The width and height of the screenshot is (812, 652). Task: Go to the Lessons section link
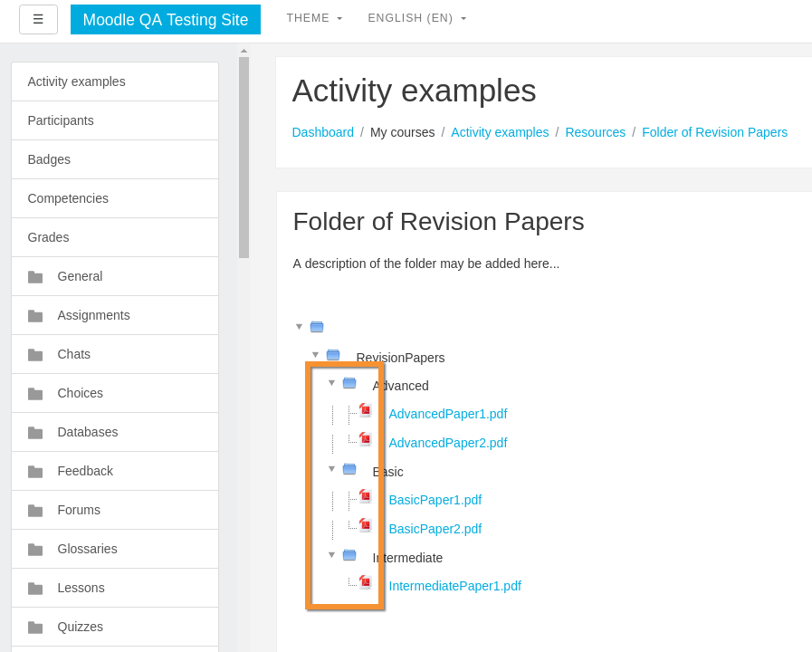(x=81, y=588)
